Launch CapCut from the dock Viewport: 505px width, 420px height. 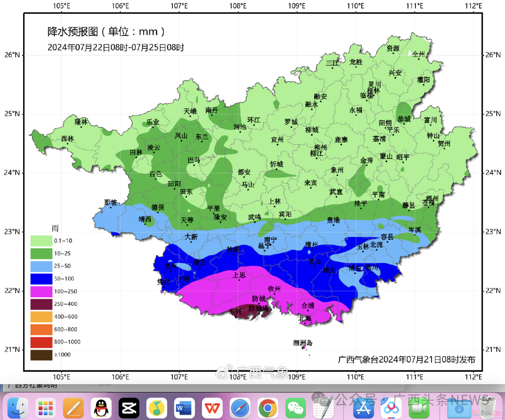(x=129, y=408)
